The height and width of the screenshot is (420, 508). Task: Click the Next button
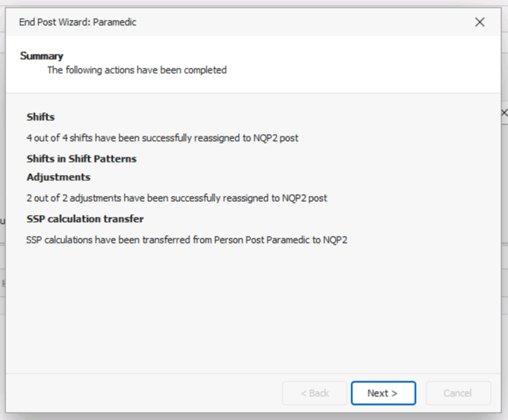[383, 393]
